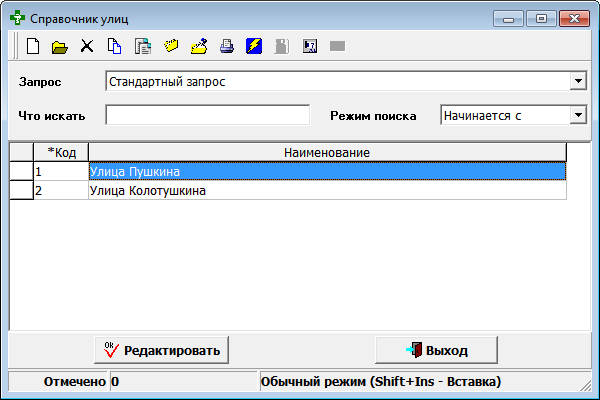
Task: Close the Справочник улиц window
Action: (574, 19)
